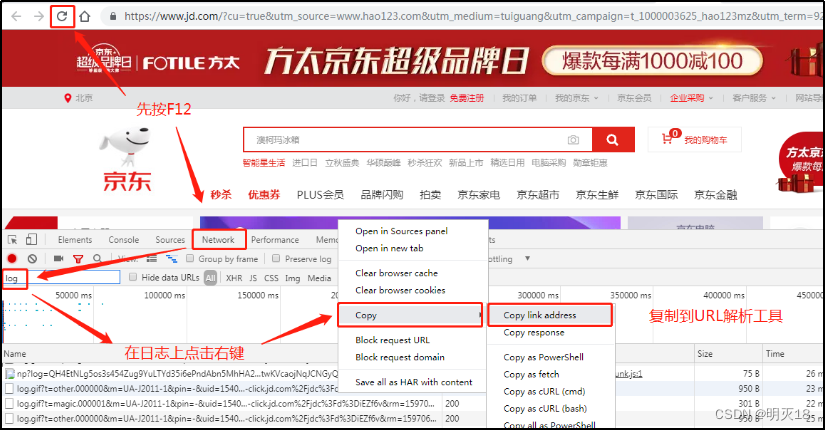Click the 京东超市 navigation link
Image resolution: width=825 pixels, height=430 pixels.
pyautogui.click(x=537, y=195)
